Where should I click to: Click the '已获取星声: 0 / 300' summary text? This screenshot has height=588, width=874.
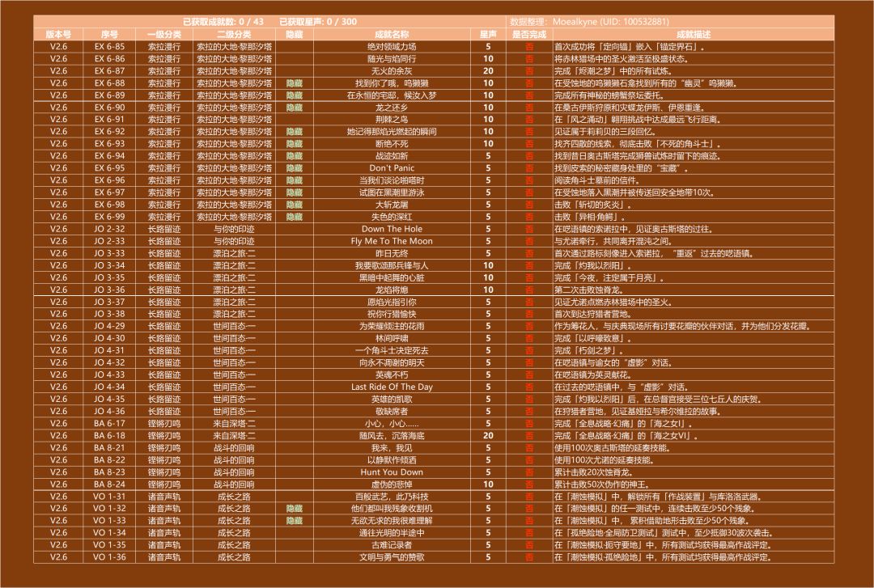(x=318, y=22)
